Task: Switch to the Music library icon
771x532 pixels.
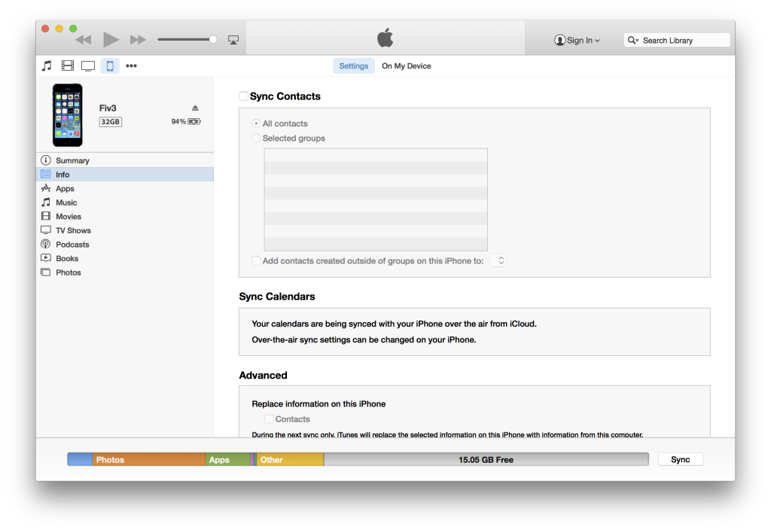Action: click(47, 65)
